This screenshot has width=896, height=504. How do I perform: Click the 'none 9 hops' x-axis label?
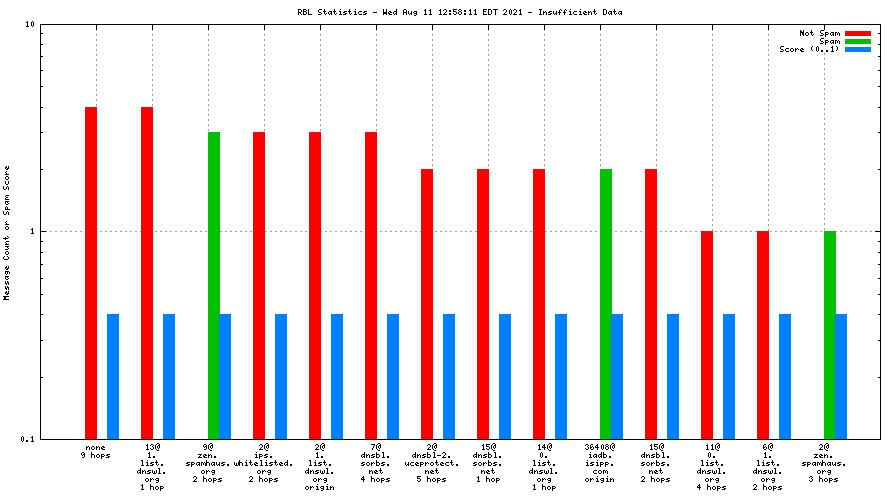click(96, 451)
